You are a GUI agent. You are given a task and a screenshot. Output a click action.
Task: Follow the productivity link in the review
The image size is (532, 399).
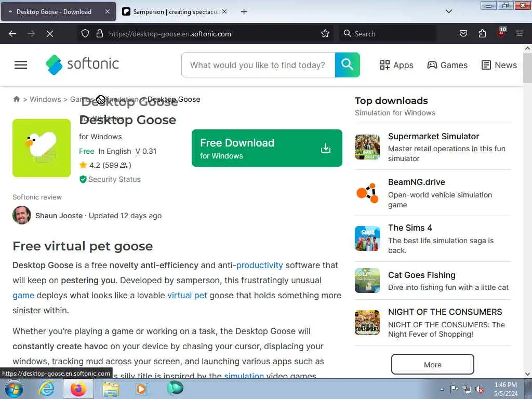click(260, 265)
